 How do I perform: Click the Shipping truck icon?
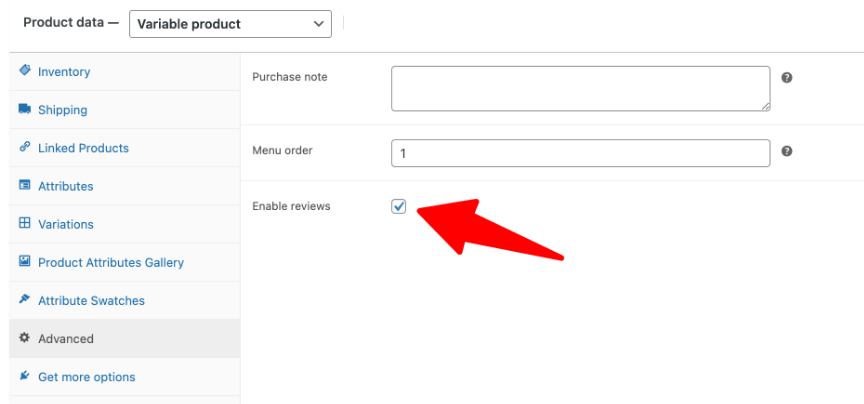pyautogui.click(x=25, y=109)
